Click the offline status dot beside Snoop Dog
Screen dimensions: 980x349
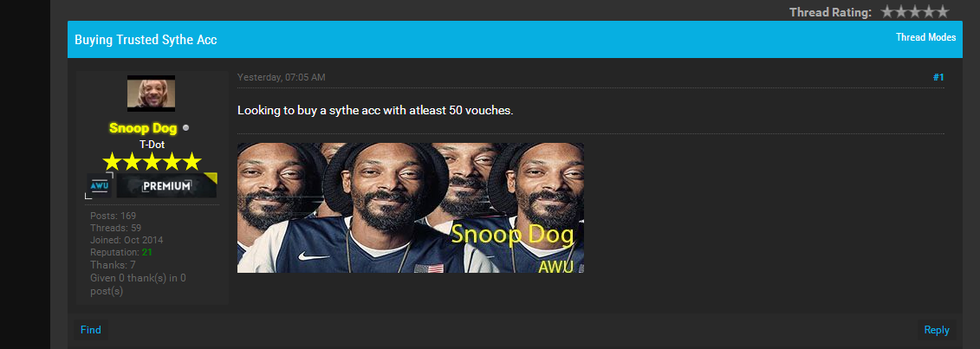click(185, 128)
